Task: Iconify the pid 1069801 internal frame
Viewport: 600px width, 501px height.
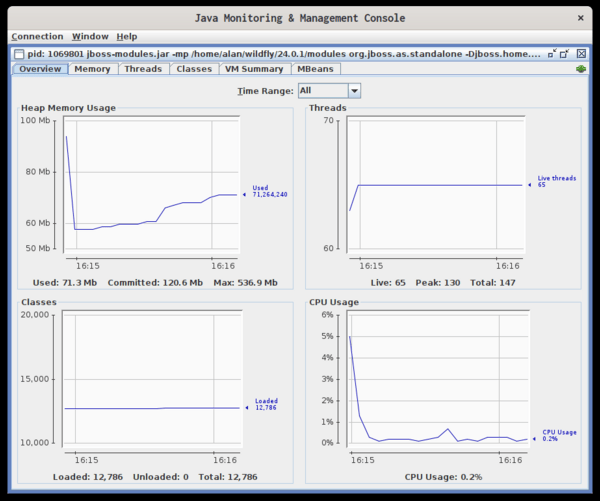Action: click(551, 53)
